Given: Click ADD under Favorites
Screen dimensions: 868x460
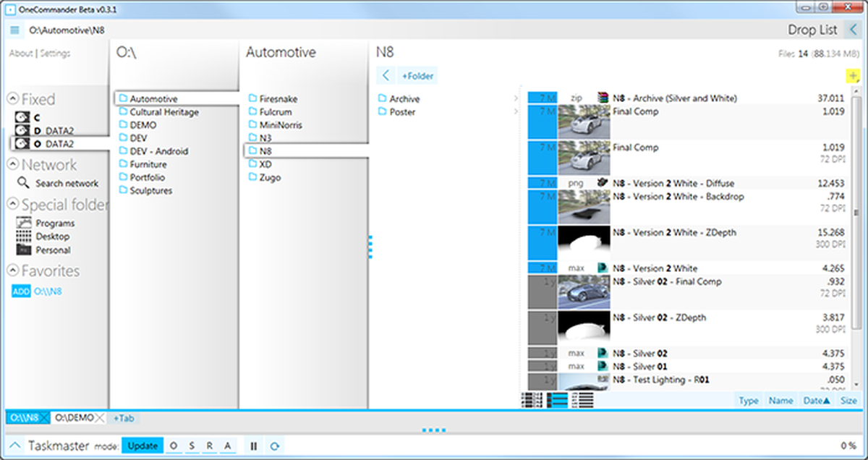Looking at the screenshot, I should click(22, 291).
